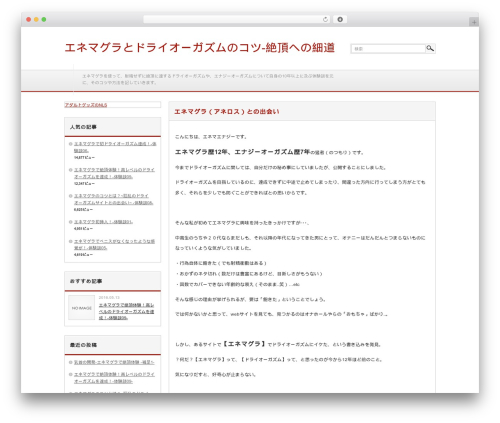Click the red close window button
500x423 pixels.
pos(29,19)
